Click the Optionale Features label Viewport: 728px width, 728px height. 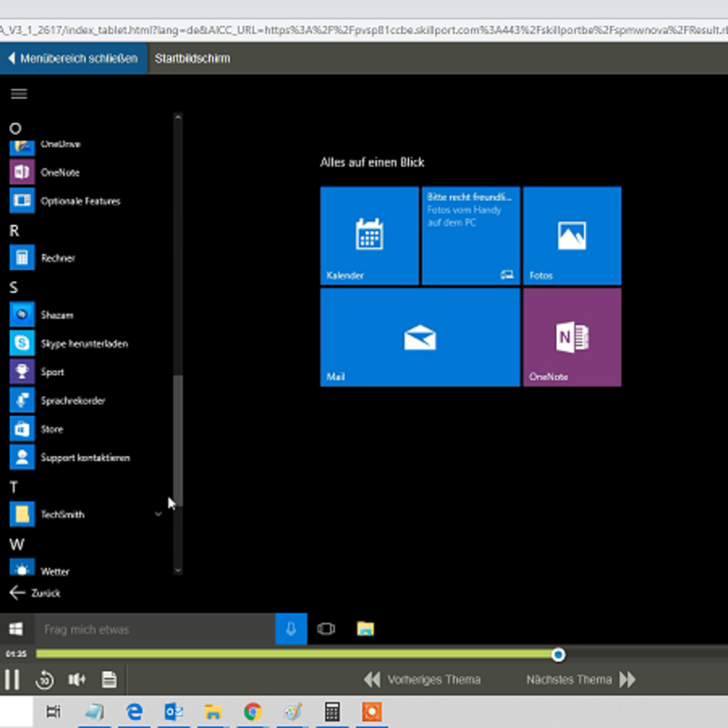pyautogui.click(x=80, y=201)
